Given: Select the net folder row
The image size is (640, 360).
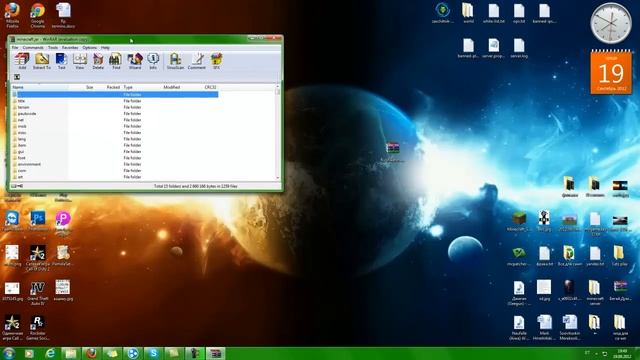Looking at the screenshot, I should click(x=115, y=120).
